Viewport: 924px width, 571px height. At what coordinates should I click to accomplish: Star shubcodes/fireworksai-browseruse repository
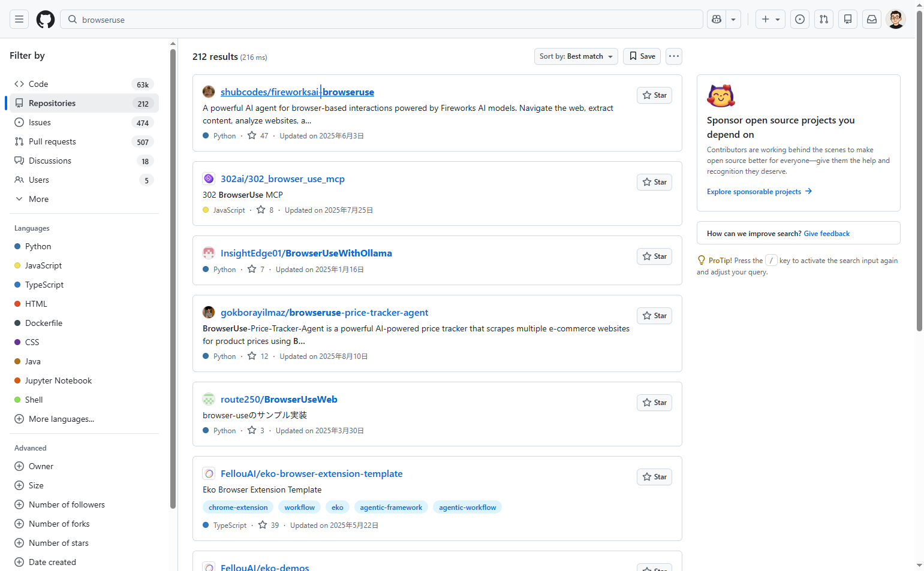(x=654, y=95)
